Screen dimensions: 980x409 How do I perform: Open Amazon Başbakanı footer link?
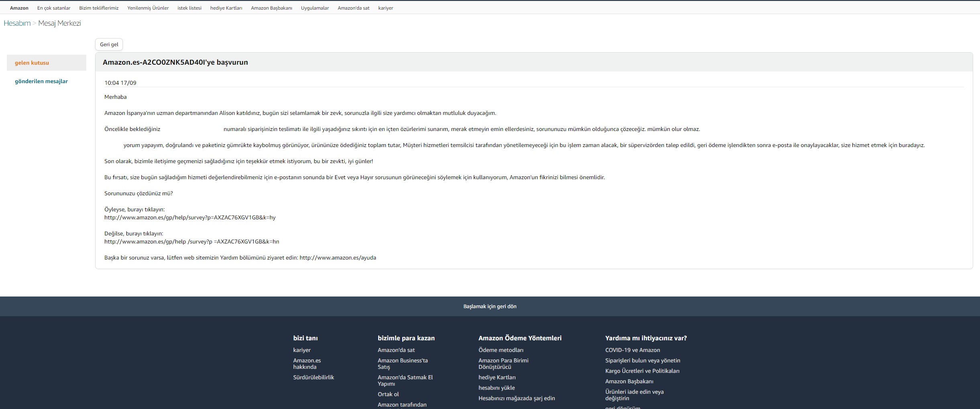point(629,381)
